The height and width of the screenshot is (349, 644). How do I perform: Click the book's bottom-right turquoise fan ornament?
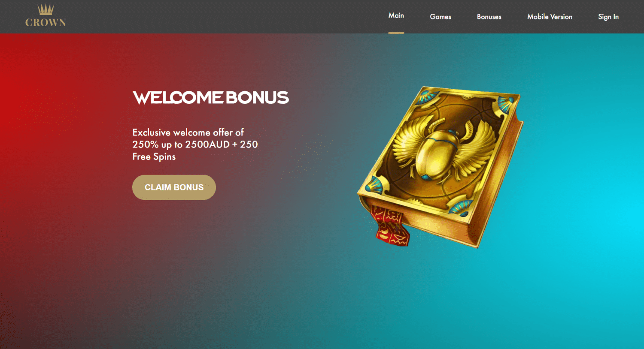(x=459, y=207)
